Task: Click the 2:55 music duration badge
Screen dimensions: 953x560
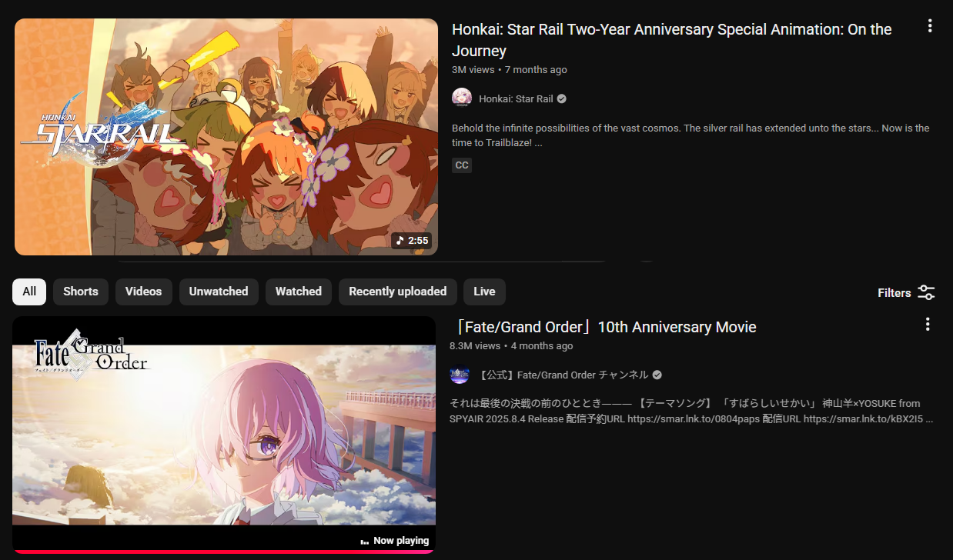Action: pos(412,241)
